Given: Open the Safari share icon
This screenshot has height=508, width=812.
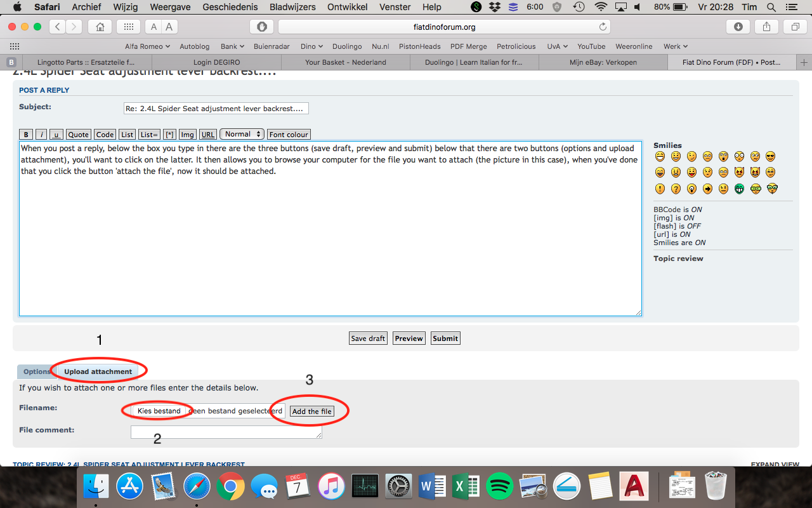Looking at the screenshot, I should pyautogui.click(x=766, y=27).
